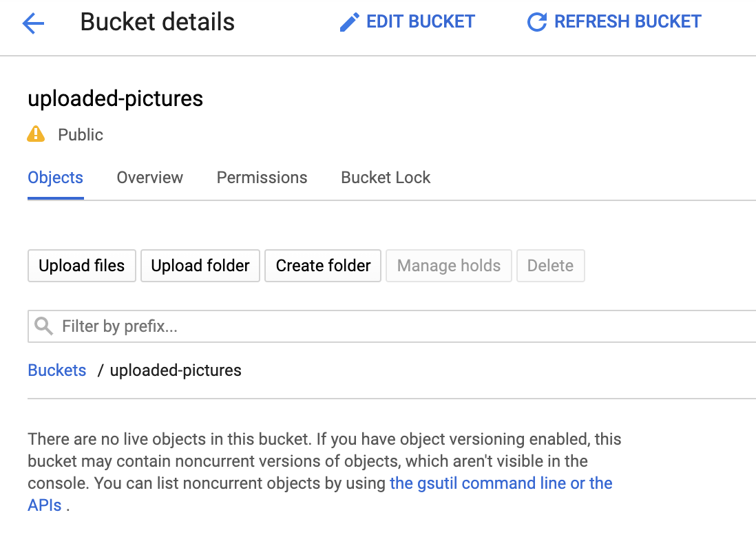Click the yellow warning triangle icon
The image size is (756, 548).
(x=36, y=134)
